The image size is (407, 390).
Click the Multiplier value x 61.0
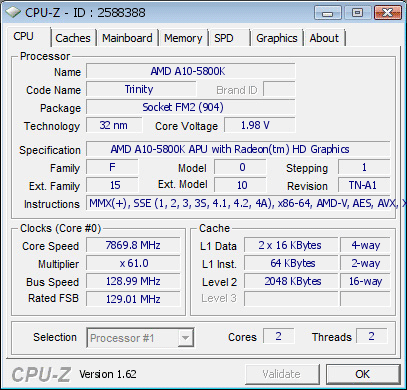tap(133, 263)
